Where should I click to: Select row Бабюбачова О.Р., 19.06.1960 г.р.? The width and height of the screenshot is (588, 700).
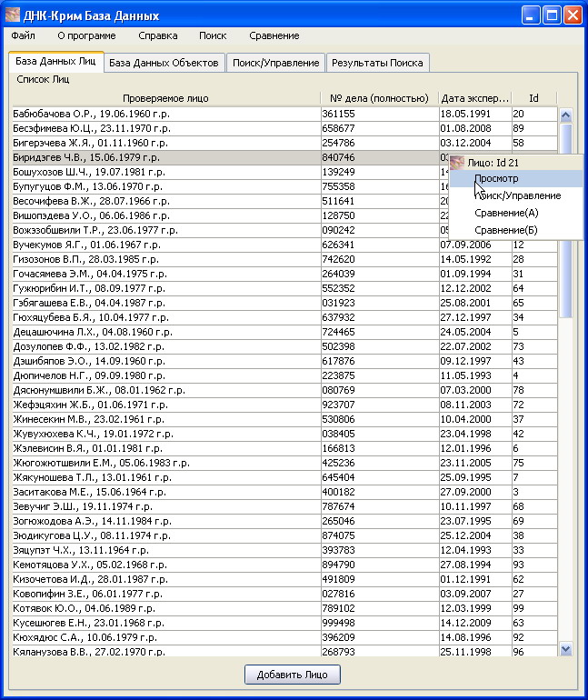[284, 114]
